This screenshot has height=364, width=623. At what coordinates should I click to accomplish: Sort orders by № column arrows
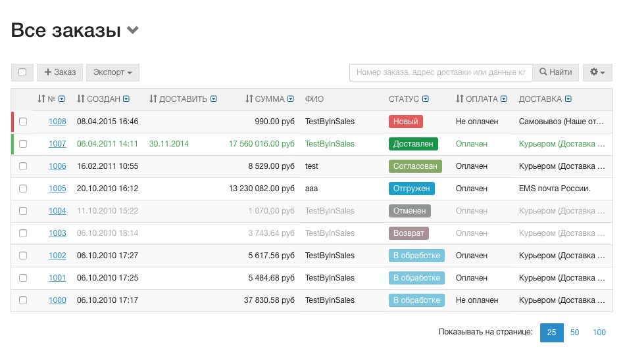point(41,99)
